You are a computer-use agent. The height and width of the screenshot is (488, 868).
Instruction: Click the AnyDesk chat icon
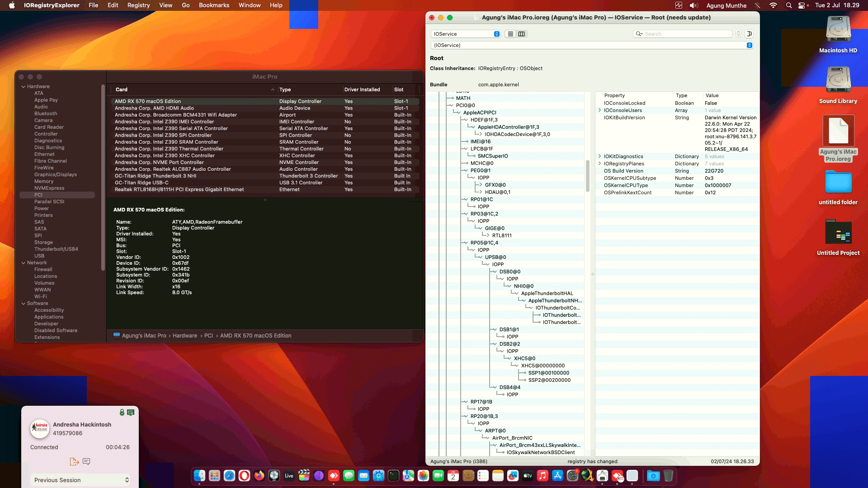(x=86, y=461)
